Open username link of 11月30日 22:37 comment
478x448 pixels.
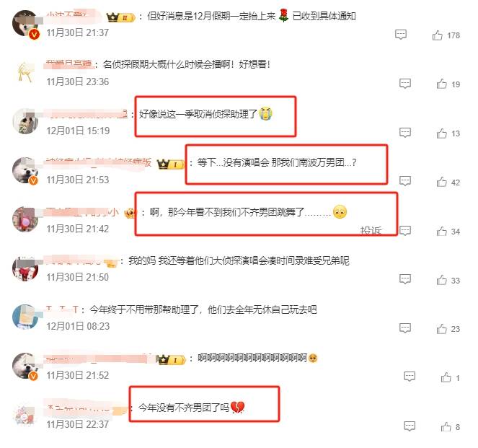click(86, 408)
